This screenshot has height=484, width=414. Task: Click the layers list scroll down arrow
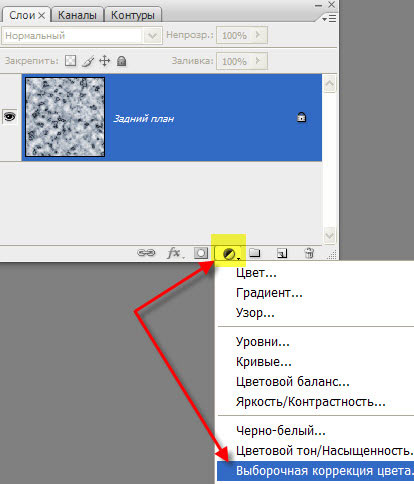[x=329, y=235]
